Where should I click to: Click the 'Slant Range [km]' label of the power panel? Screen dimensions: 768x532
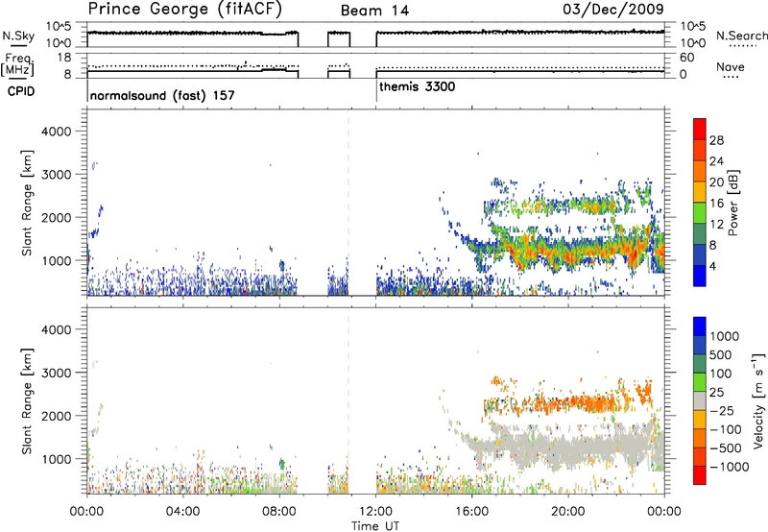27,203
